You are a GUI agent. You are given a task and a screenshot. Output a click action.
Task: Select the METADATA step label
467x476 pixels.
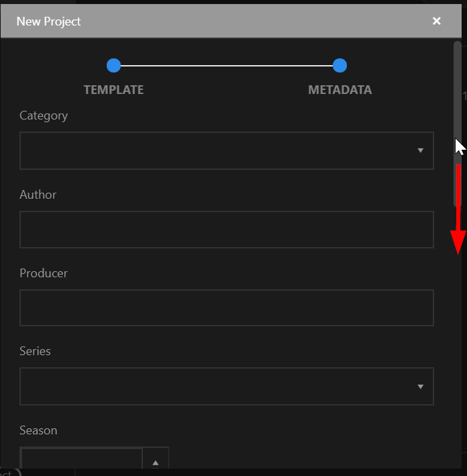tap(340, 90)
